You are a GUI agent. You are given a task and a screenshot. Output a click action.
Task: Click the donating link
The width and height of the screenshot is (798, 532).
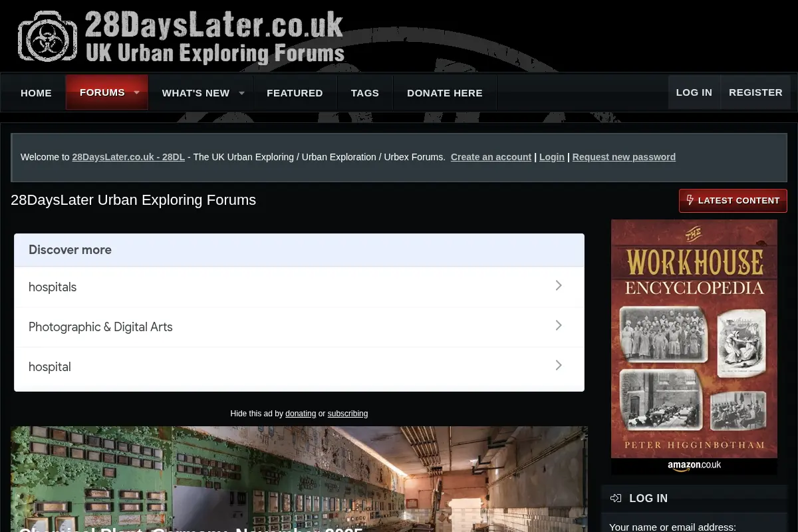pyautogui.click(x=301, y=414)
